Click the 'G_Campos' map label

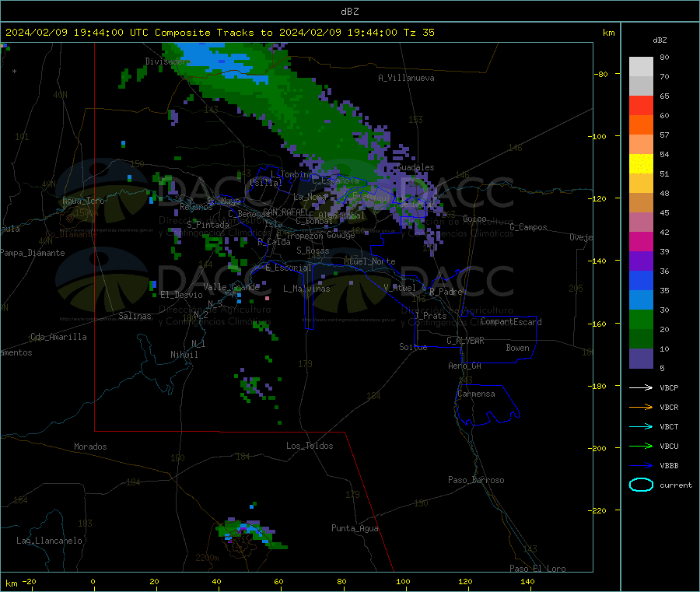tap(528, 227)
